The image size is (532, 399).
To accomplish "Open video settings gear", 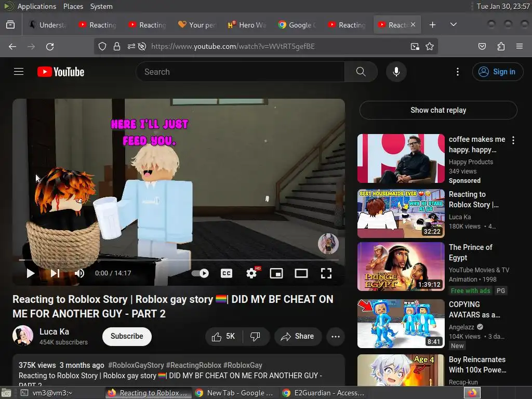I will click(251, 273).
